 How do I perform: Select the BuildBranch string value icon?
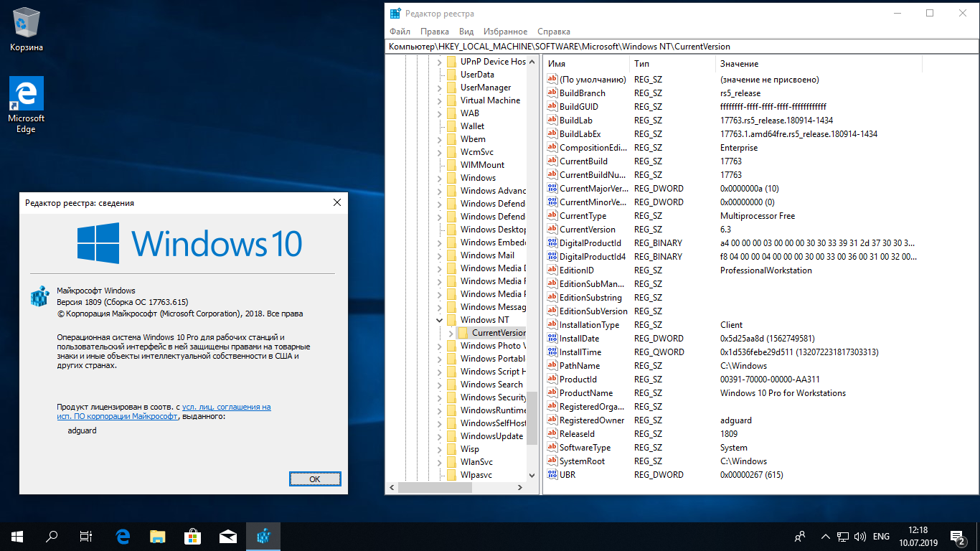click(552, 93)
